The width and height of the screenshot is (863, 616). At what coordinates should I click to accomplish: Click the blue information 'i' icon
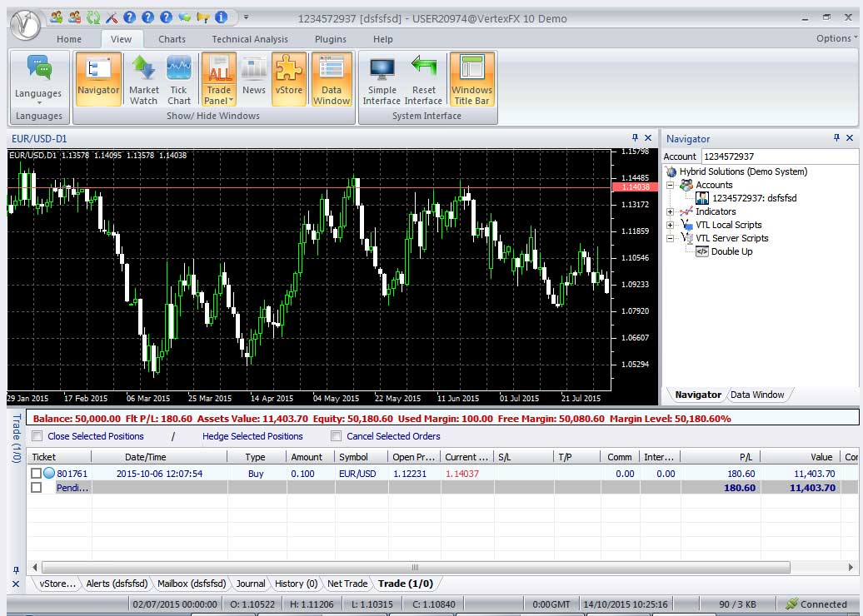click(x=221, y=17)
